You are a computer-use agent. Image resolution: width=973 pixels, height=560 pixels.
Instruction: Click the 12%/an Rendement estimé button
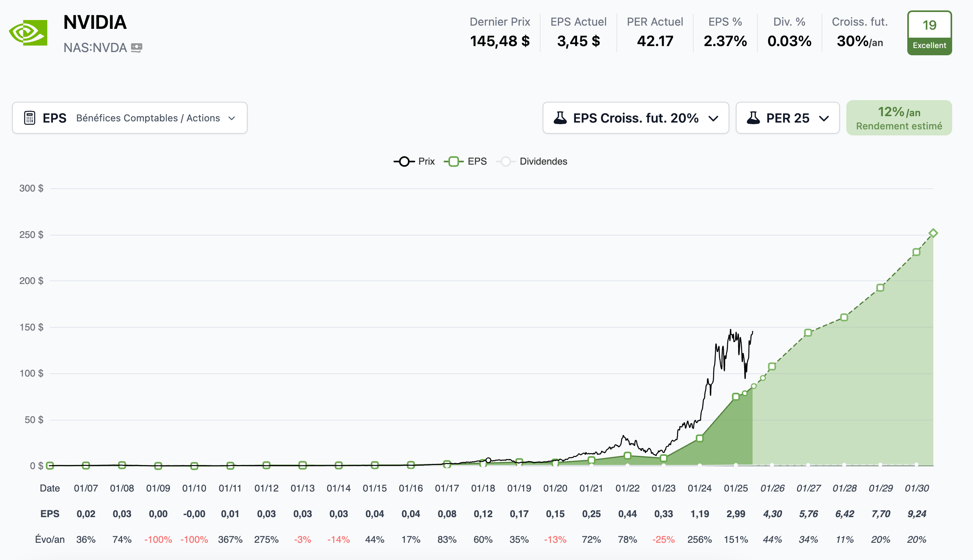pos(899,118)
